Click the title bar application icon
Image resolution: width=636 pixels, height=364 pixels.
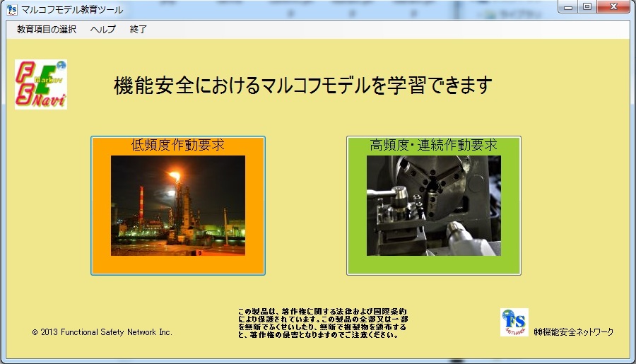(x=12, y=9)
